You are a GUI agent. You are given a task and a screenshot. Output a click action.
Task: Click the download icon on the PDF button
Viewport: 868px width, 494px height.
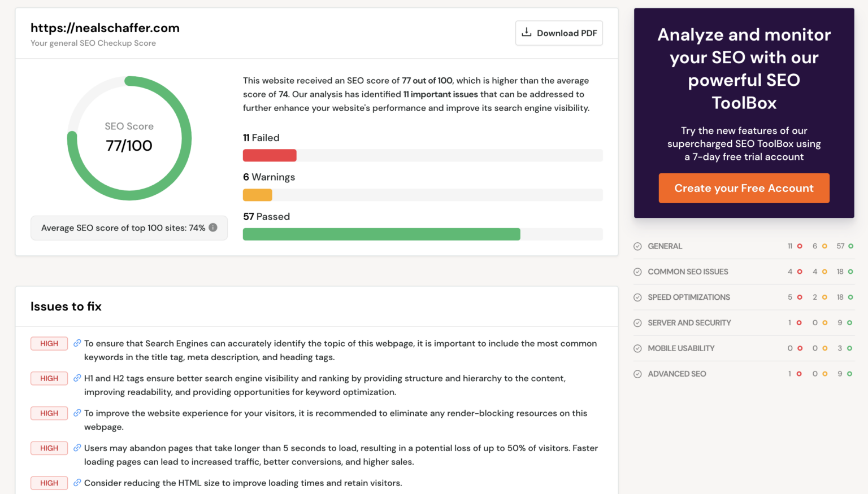(x=527, y=32)
